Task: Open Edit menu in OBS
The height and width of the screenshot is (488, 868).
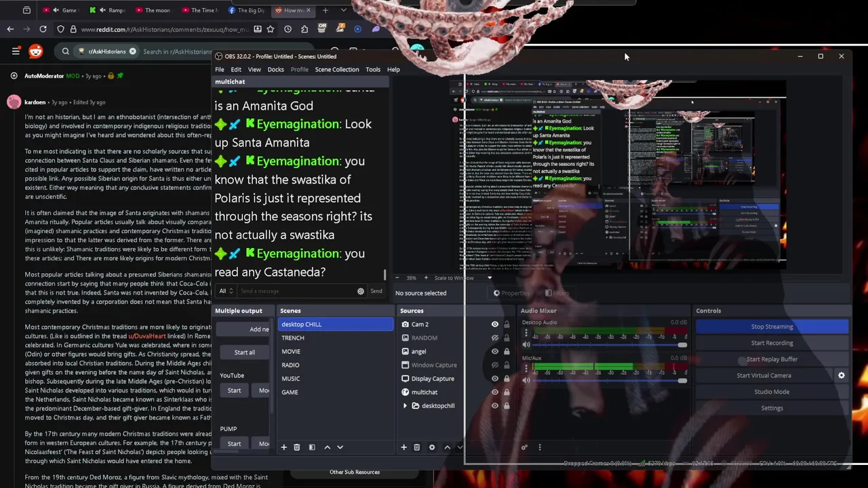Action: (236, 69)
